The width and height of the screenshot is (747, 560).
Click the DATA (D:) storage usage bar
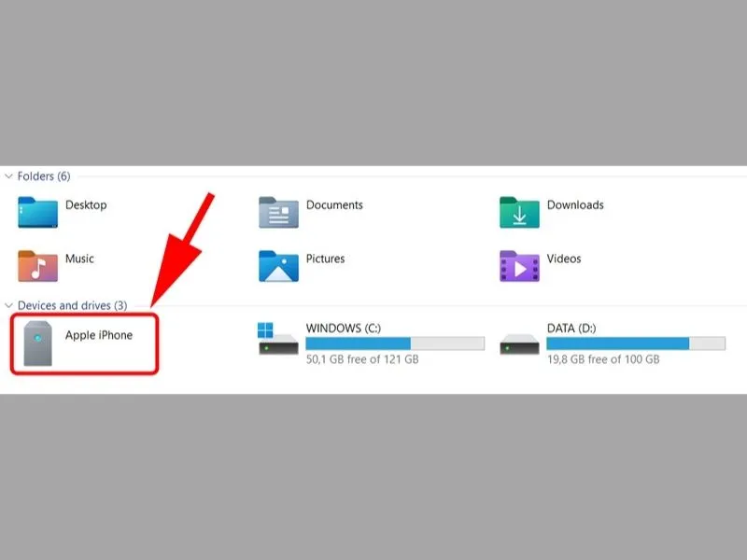pos(636,343)
